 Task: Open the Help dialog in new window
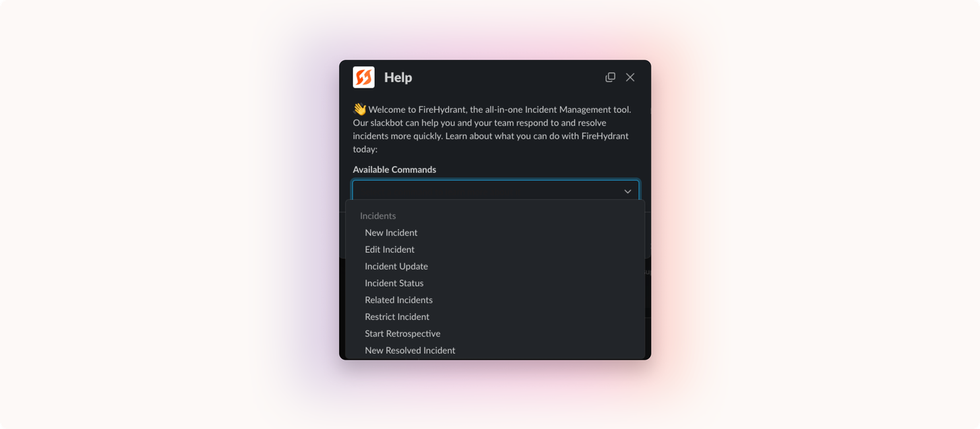610,77
